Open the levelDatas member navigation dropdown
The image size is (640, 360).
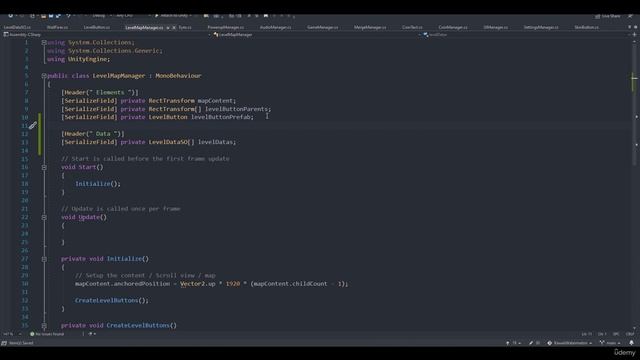[x=527, y=35]
